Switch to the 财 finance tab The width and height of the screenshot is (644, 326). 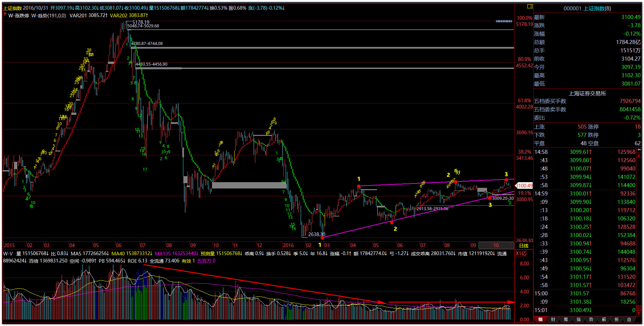(x=553, y=319)
